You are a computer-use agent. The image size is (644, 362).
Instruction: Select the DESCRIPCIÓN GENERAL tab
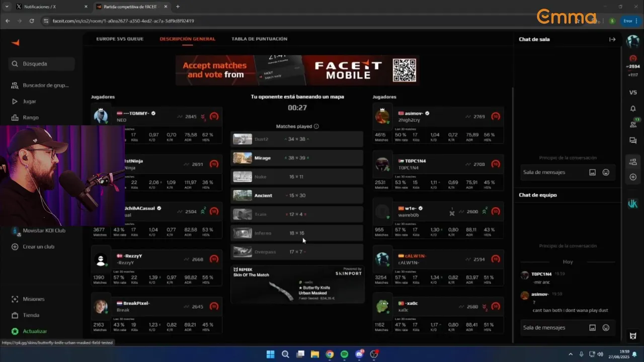pyautogui.click(x=187, y=39)
